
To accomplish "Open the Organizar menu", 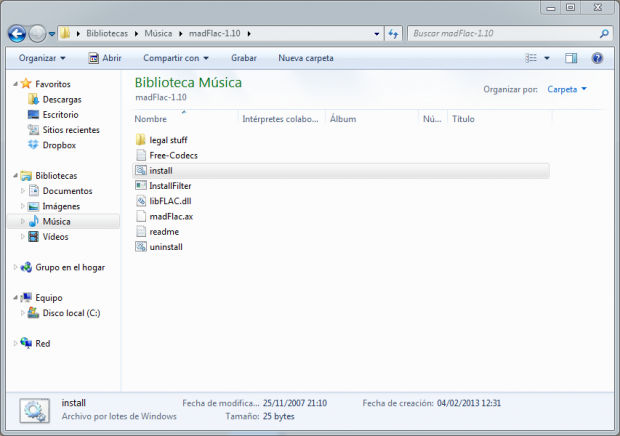I will 42,58.
